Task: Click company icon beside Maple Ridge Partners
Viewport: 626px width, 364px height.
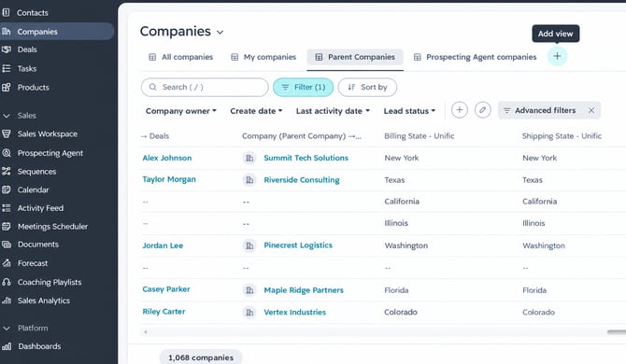Action: click(x=249, y=290)
